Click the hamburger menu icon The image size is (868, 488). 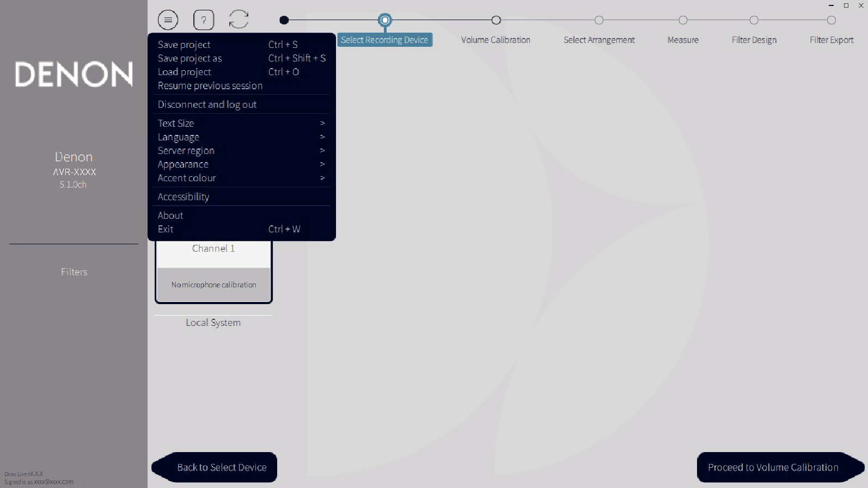click(x=168, y=20)
